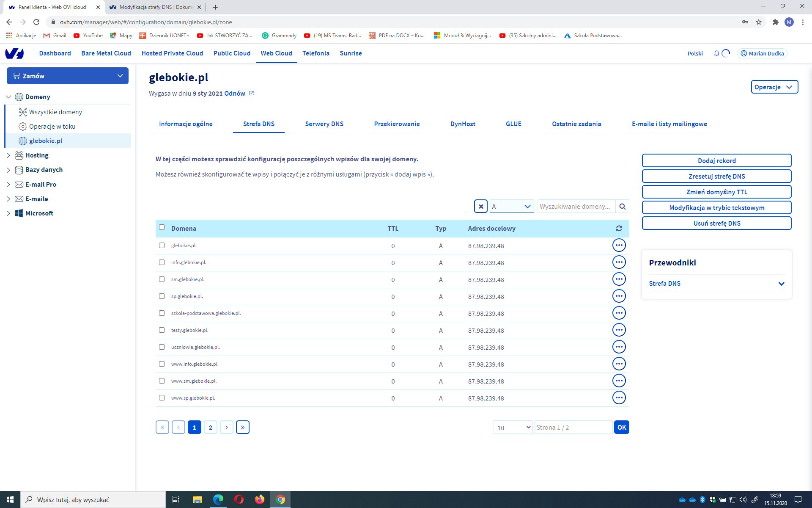This screenshot has width=812, height=508.
Task: Open actions menu for info.glebokie.pl row
Action: pos(619,262)
